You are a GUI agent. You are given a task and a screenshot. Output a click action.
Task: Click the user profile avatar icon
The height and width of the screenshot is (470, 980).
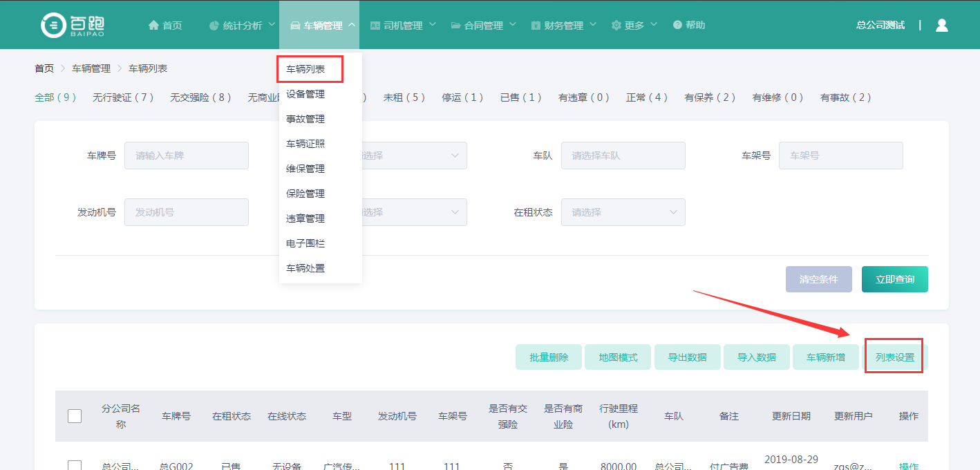coord(941,25)
